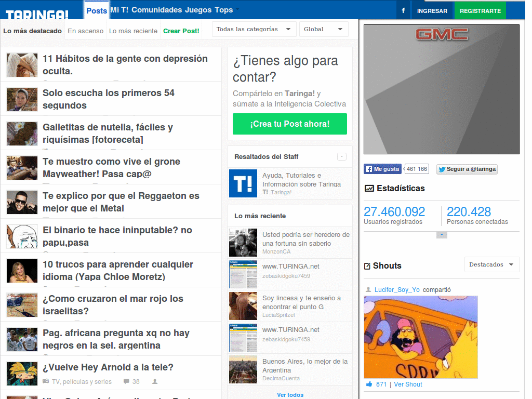Click the pencil icon beside Shouts
532x399 pixels.
[x=369, y=265]
